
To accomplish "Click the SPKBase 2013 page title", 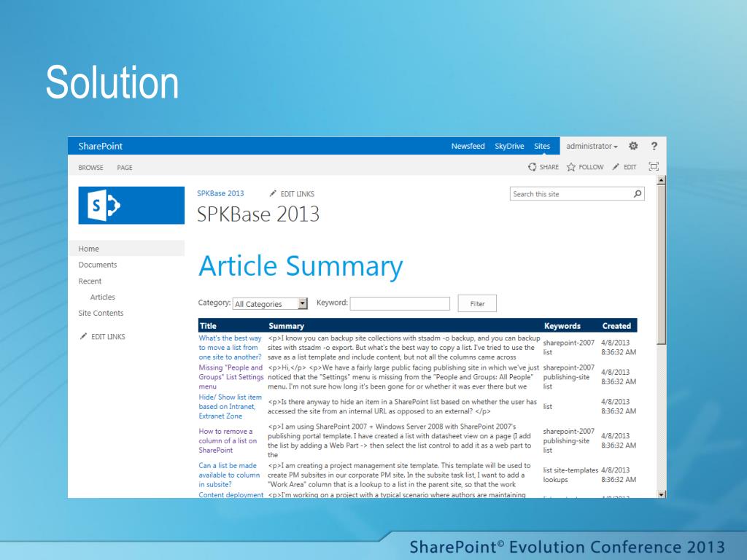I will coord(258,214).
